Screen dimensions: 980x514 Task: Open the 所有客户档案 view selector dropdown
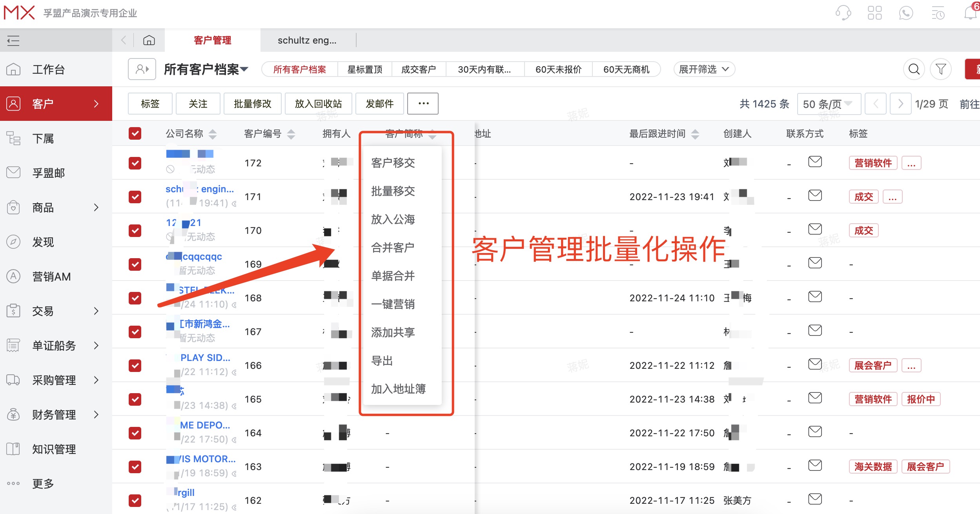(206, 69)
